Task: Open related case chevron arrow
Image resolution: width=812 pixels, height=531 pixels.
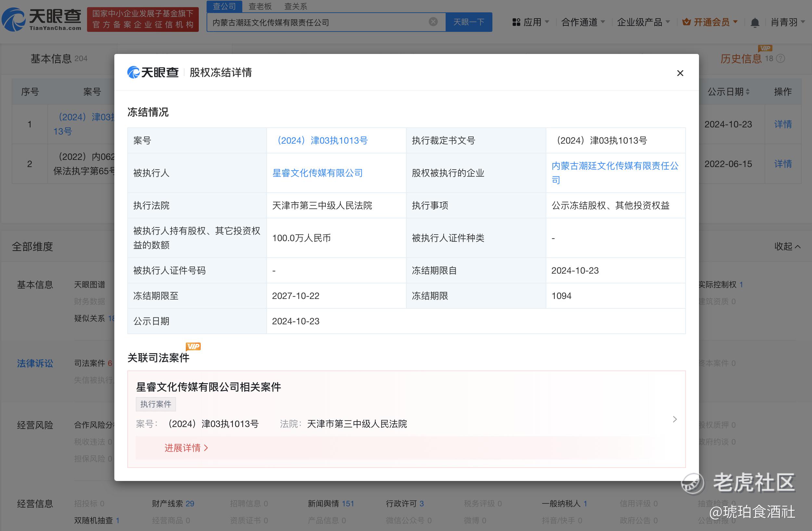Action: coord(675,419)
